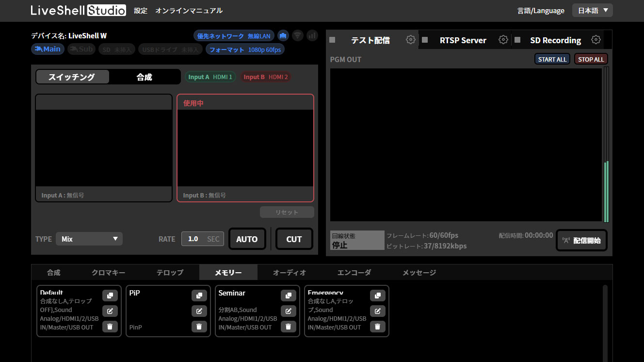The image size is (644, 362).
Task: Click the Wi-Fi network icon
Action: pyautogui.click(x=298, y=35)
